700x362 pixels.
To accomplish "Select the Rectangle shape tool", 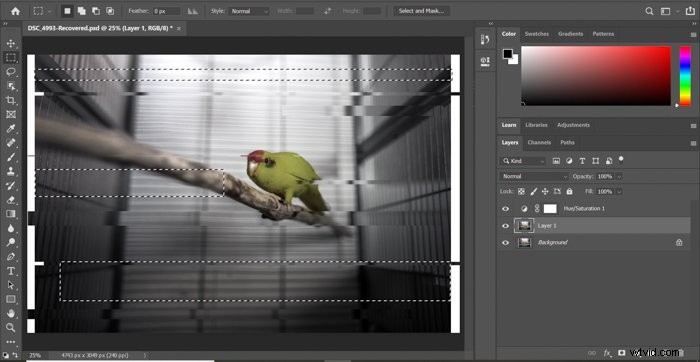I will [x=11, y=300].
